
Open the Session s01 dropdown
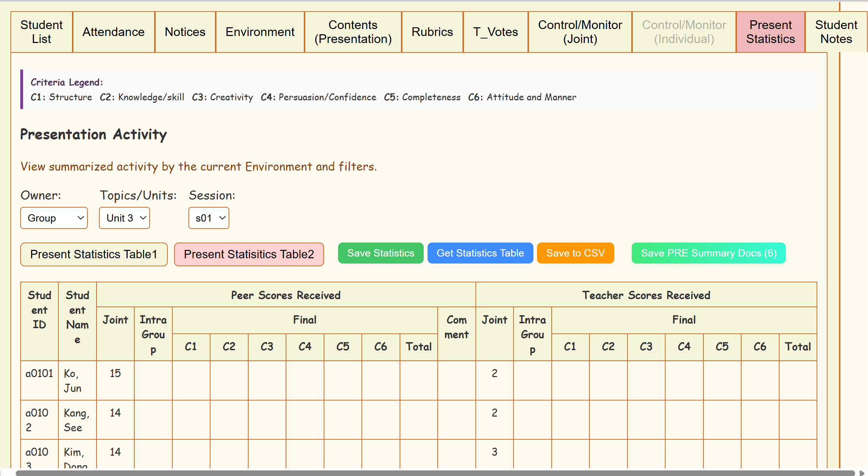(x=209, y=218)
